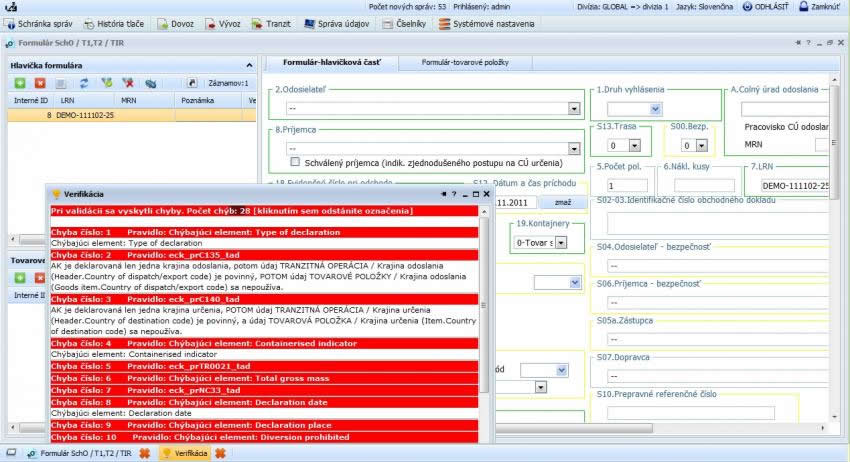Screen dimensions: 850x462
Task: Click the S10.Prepravné referenčné číslo field
Action: coord(691,413)
